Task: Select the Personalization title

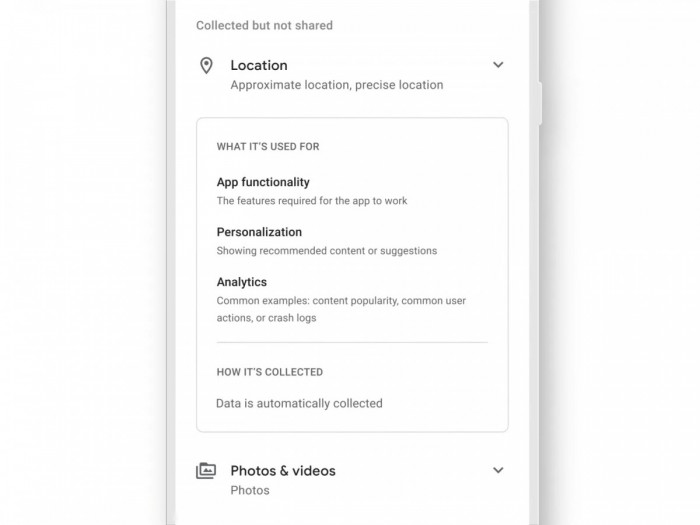Action: click(259, 232)
